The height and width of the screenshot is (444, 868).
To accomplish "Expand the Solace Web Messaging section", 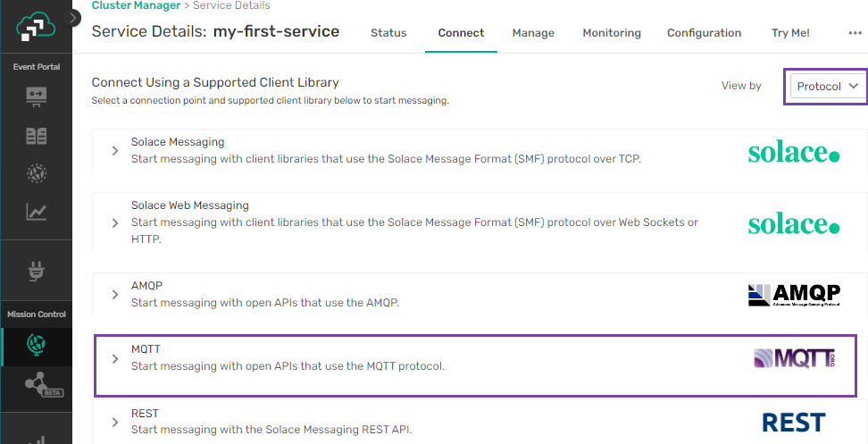I will pyautogui.click(x=115, y=222).
